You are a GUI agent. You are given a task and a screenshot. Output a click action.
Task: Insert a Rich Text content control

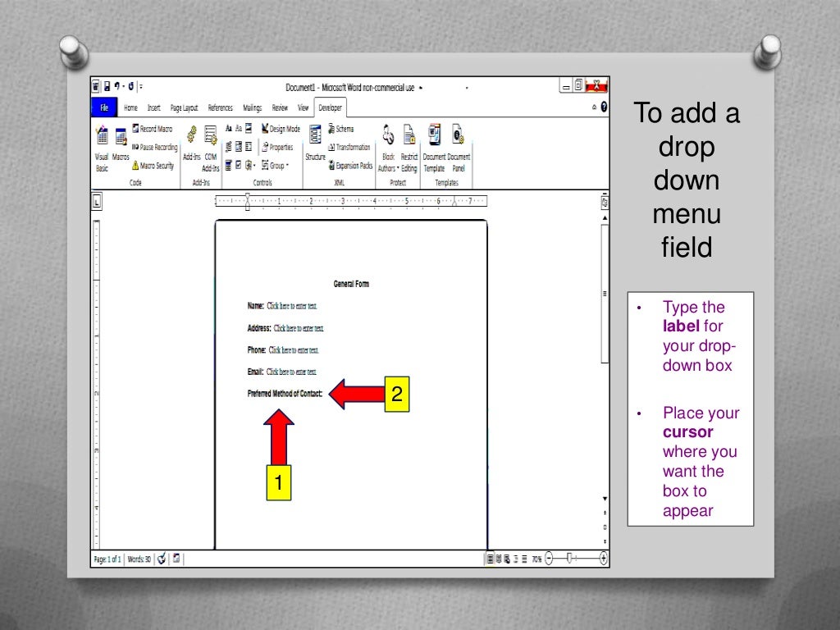[229, 129]
